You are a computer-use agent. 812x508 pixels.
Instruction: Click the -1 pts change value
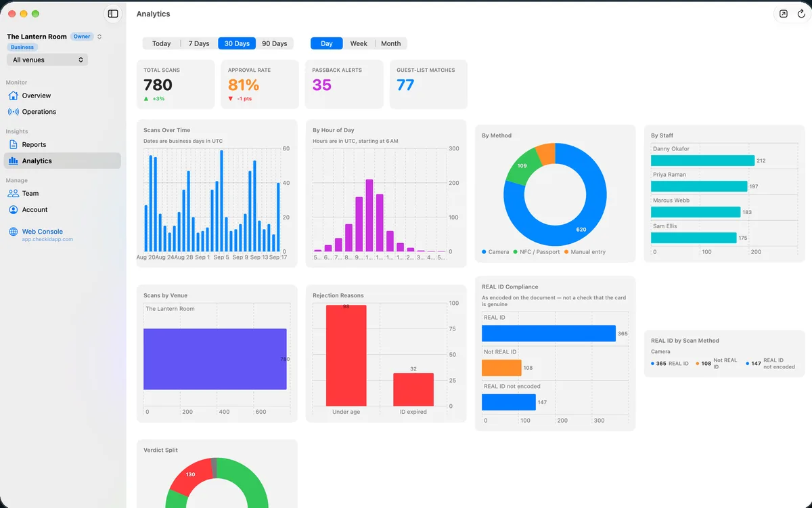(x=244, y=99)
